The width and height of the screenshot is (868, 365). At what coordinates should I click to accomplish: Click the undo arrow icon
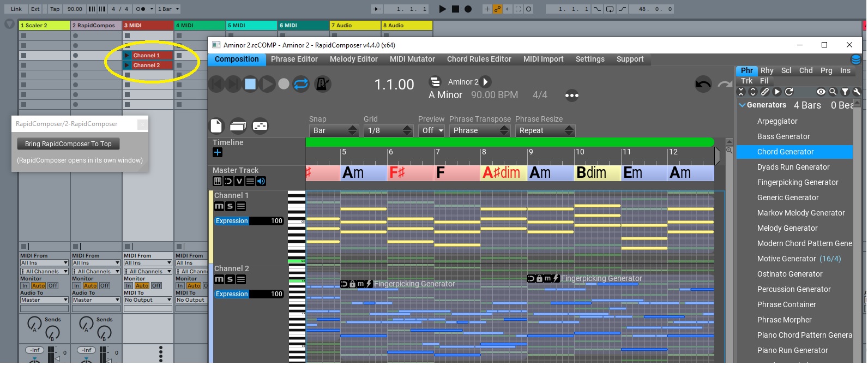pyautogui.click(x=703, y=84)
